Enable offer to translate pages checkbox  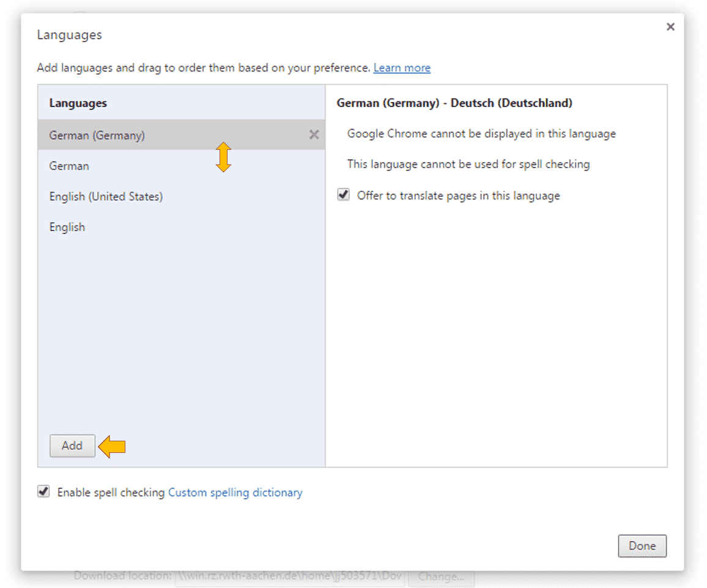click(342, 194)
